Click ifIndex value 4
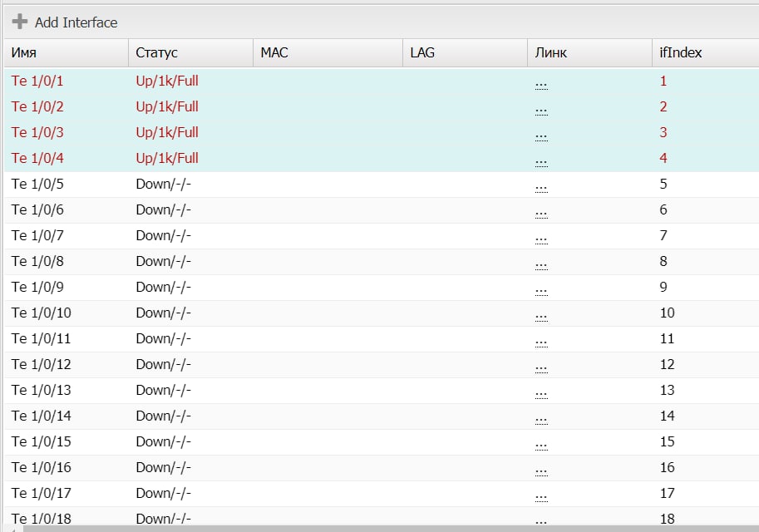Image resolution: width=759 pixels, height=532 pixels. [663, 158]
